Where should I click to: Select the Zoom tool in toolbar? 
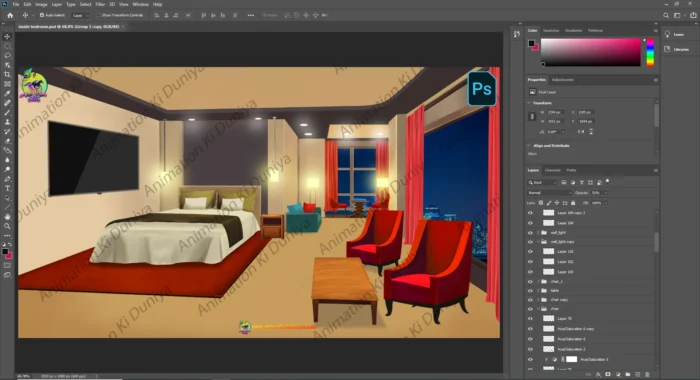[x=7, y=226]
